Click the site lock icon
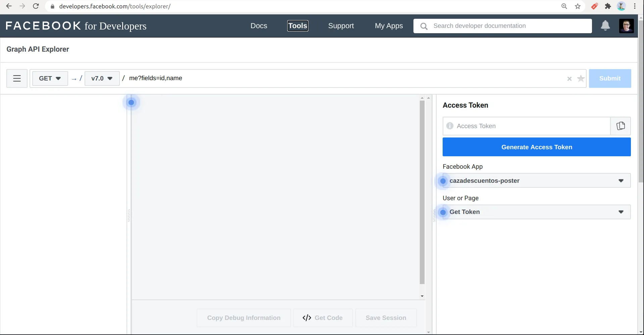 [x=52, y=6]
